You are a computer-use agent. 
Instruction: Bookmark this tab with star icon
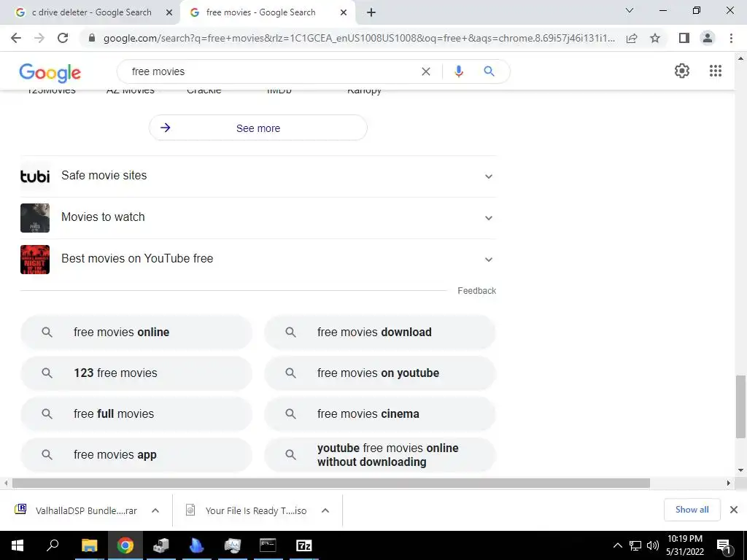point(655,38)
